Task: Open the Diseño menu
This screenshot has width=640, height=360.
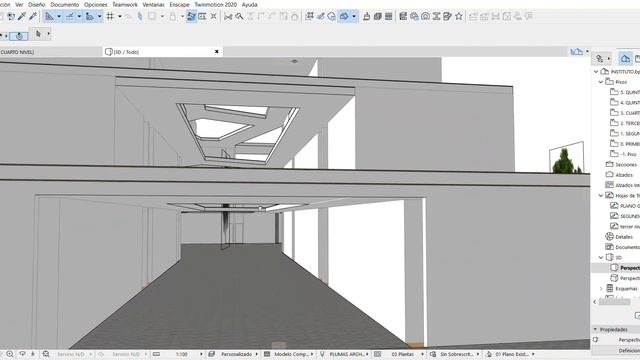Action: (x=36, y=4)
